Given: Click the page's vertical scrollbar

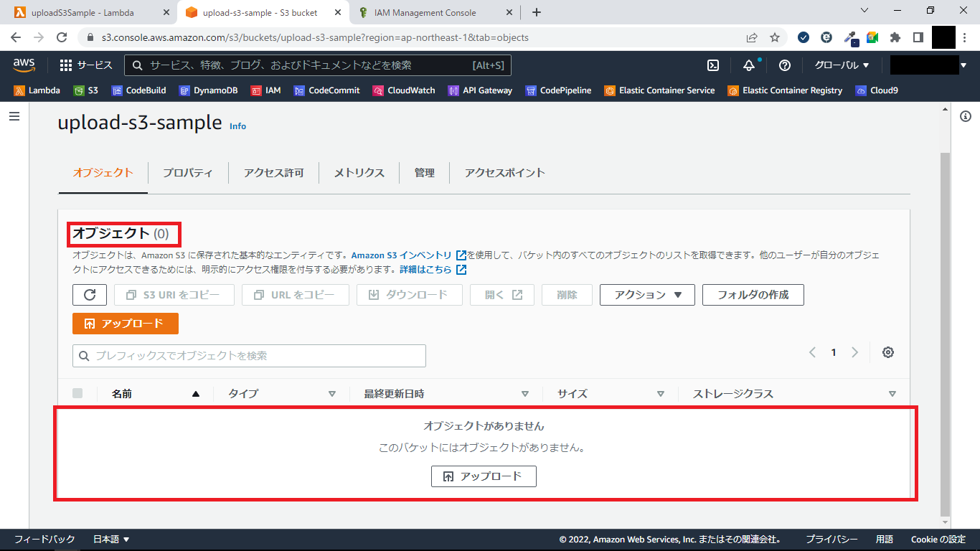Looking at the screenshot, I should (945, 330).
